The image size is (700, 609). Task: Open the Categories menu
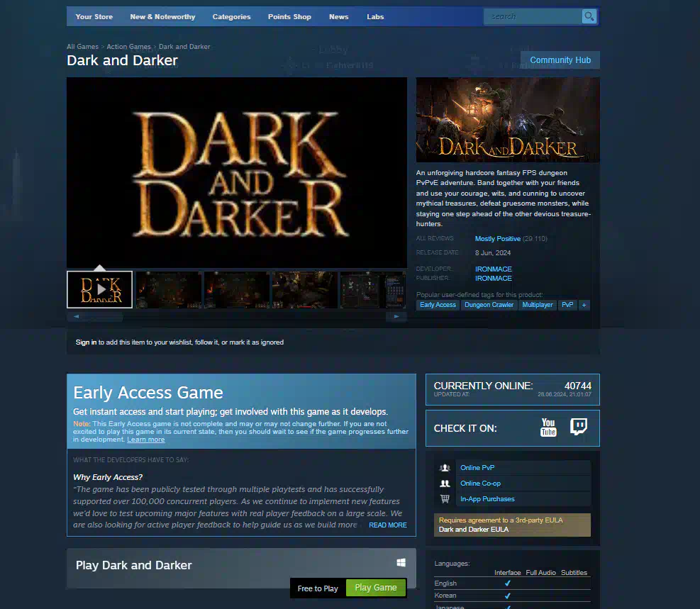pos(231,16)
